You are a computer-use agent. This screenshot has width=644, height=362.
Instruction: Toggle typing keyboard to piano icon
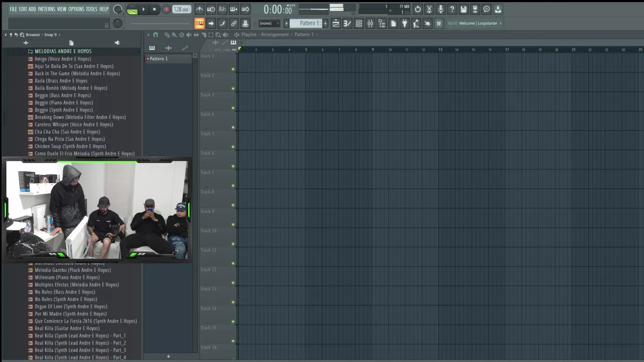199,23
